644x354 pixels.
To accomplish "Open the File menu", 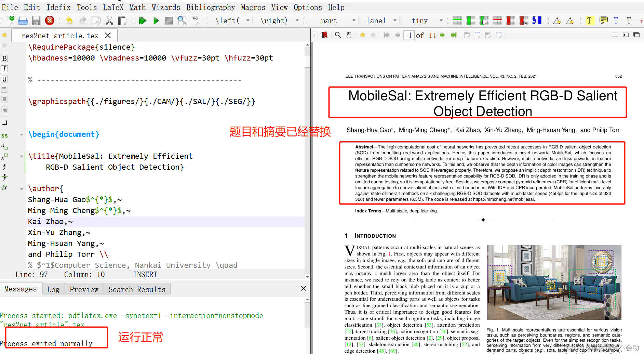I will (x=10, y=7).
